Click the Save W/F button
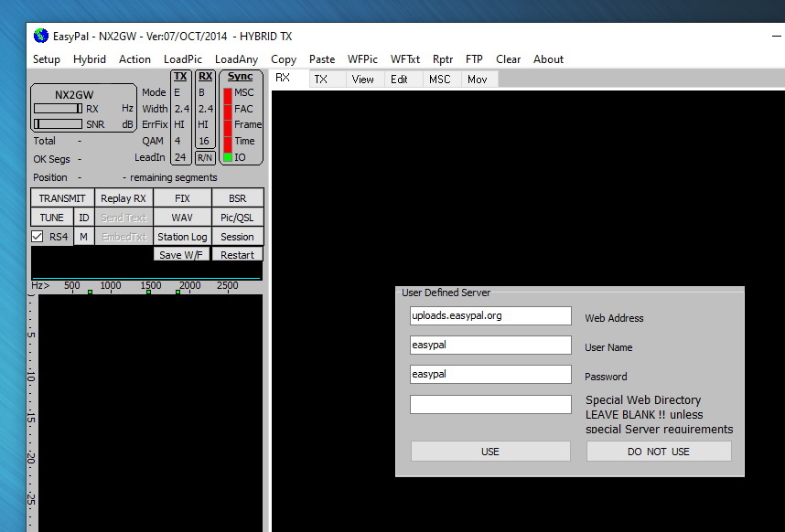This screenshot has height=532, width=785. [181, 255]
